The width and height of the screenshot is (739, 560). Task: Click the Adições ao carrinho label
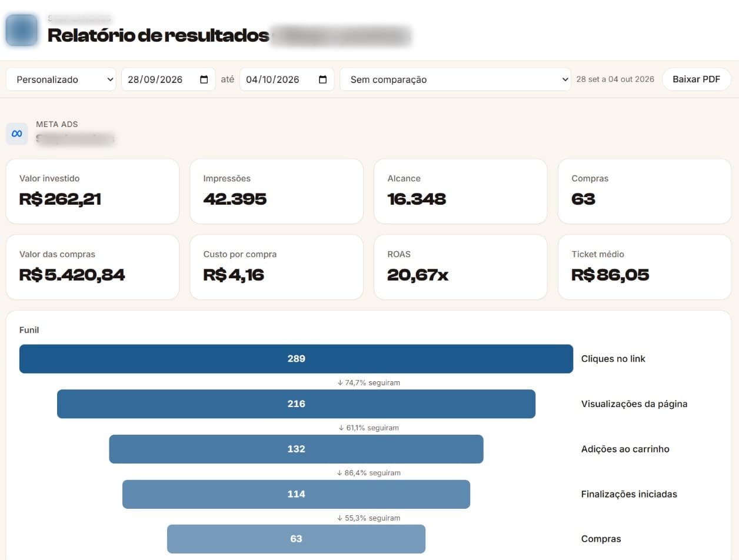point(625,449)
